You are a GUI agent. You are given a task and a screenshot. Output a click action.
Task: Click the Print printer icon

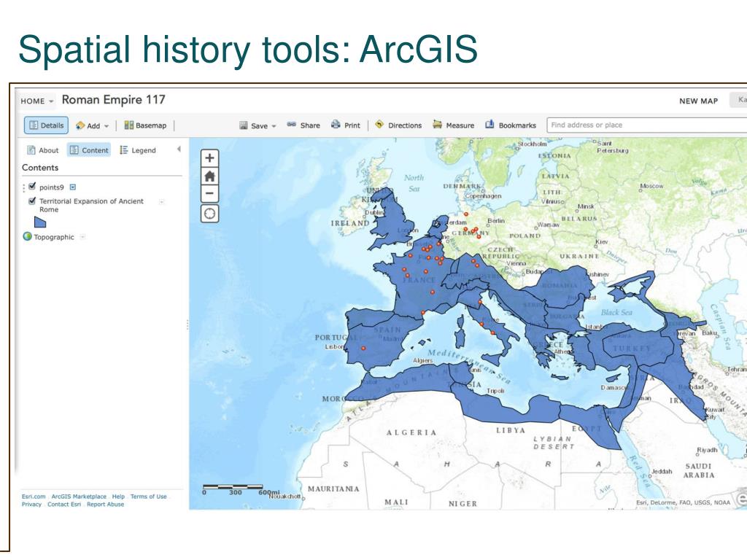pos(336,125)
